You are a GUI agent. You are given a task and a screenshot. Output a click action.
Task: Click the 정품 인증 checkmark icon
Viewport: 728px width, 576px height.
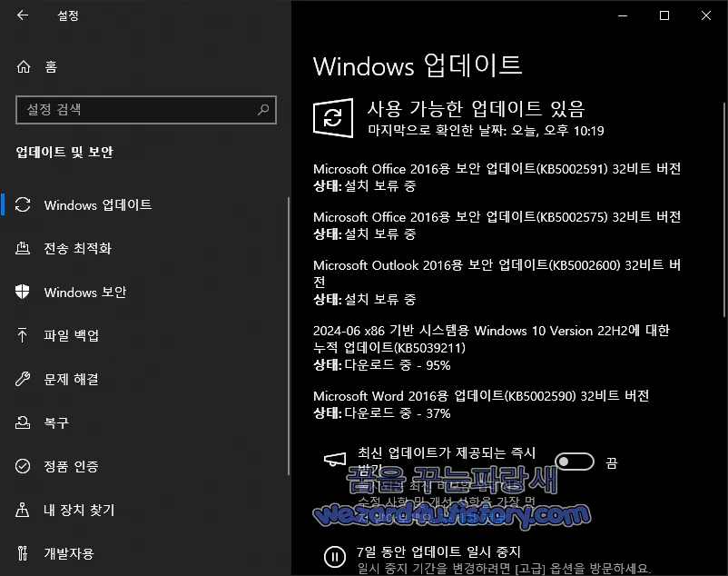point(23,466)
